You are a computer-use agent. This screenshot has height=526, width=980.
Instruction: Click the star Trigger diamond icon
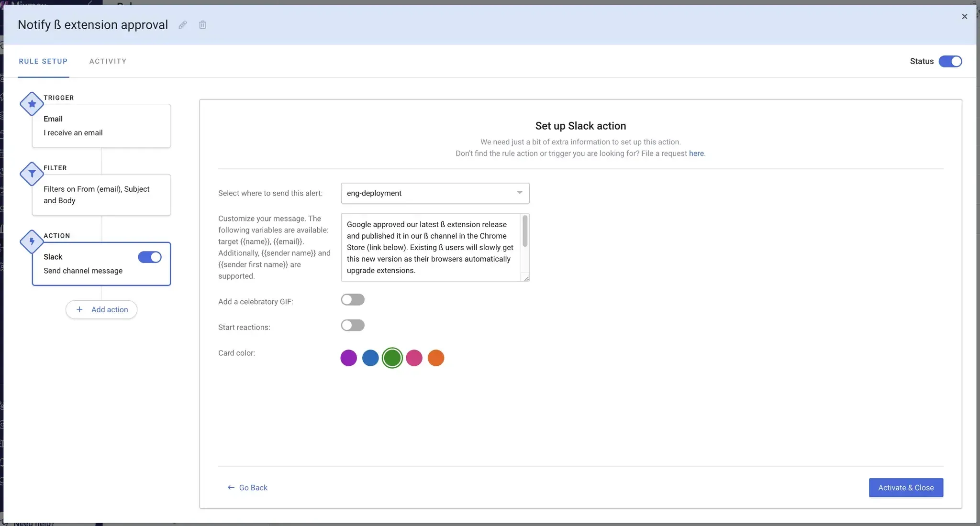point(32,104)
